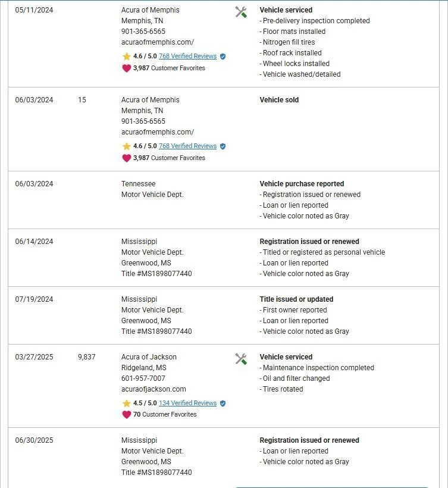Click the heart icon in 05/11/2024 service entry
Viewport: 448px width, 488px height.
coord(126,68)
